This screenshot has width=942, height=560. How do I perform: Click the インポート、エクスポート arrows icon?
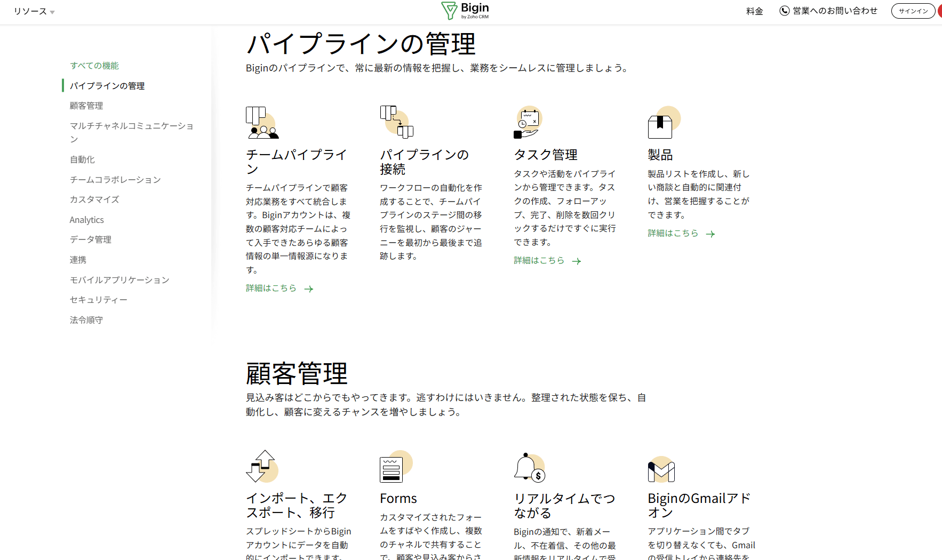click(262, 466)
